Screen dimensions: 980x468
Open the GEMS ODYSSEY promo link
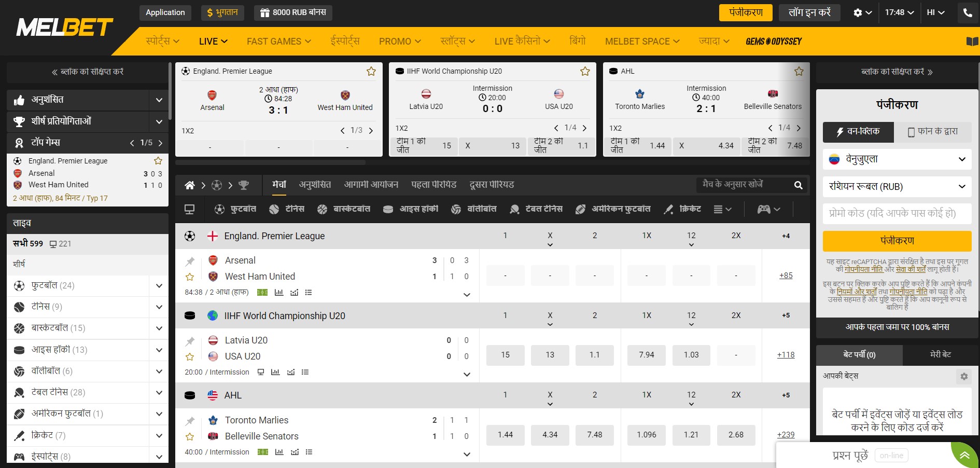click(774, 42)
